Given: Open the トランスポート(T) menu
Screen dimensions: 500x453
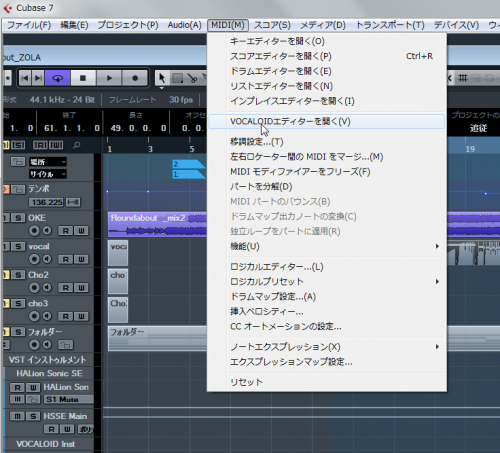Looking at the screenshot, I should pos(390,25).
